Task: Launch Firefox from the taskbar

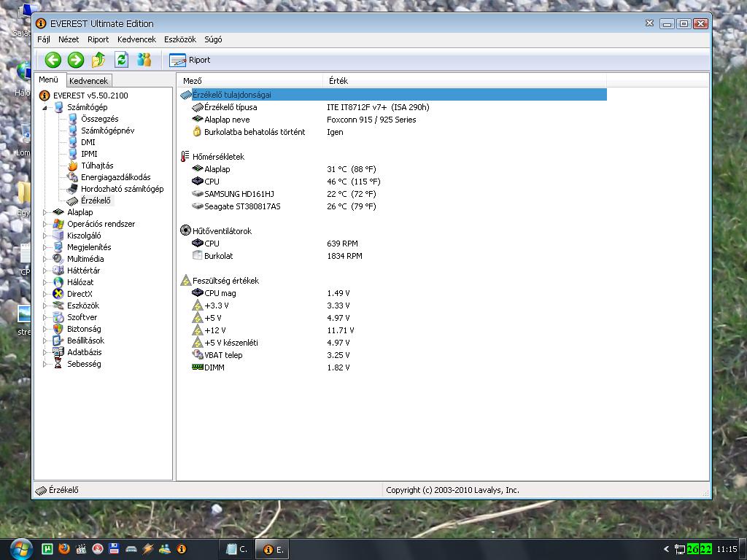Action: (64, 549)
